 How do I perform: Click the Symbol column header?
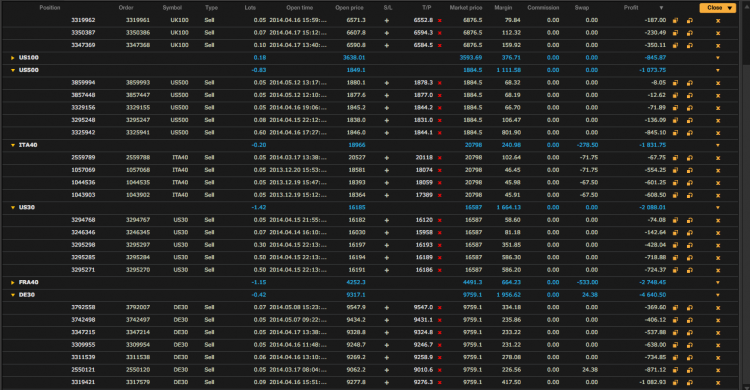point(172,8)
